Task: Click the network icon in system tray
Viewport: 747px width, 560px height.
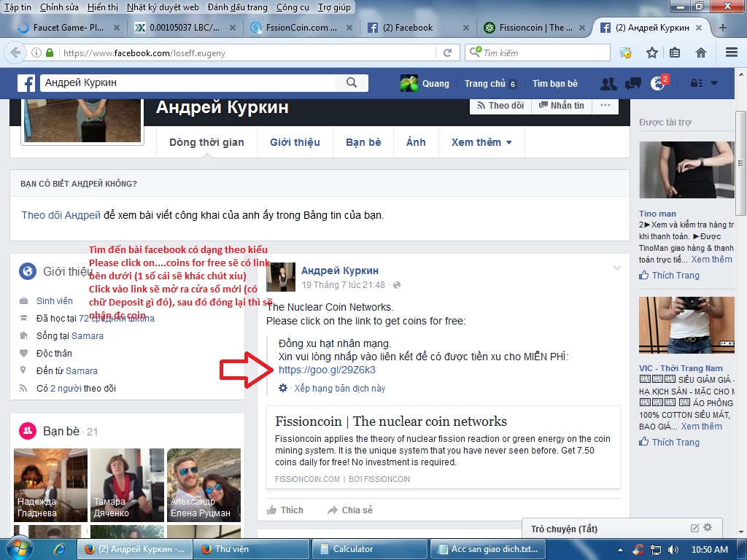Action: [656, 550]
